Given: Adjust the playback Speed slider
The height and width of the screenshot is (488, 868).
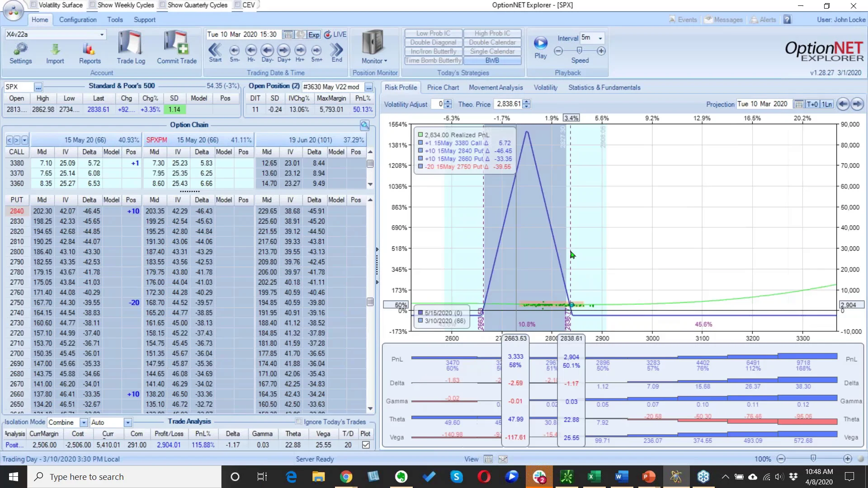Looking at the screenshot, I should point(580,51).
